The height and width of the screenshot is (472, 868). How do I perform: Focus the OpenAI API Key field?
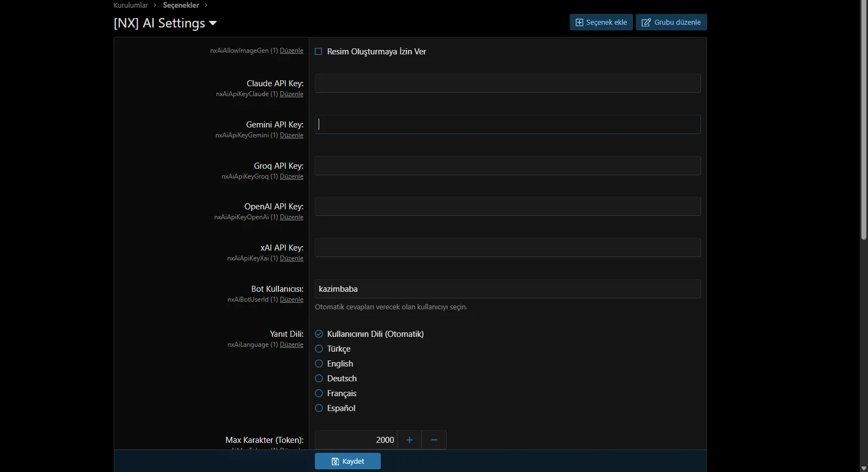[x=507, y=207]
